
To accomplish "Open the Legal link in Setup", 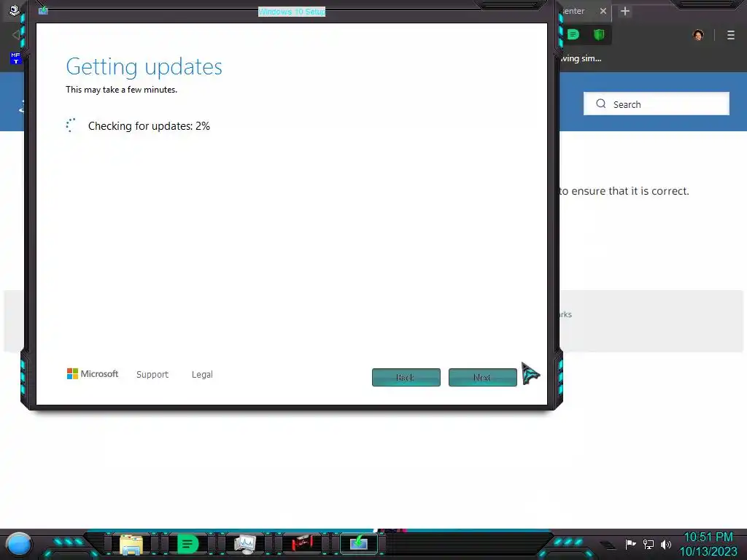I will 202,374.
